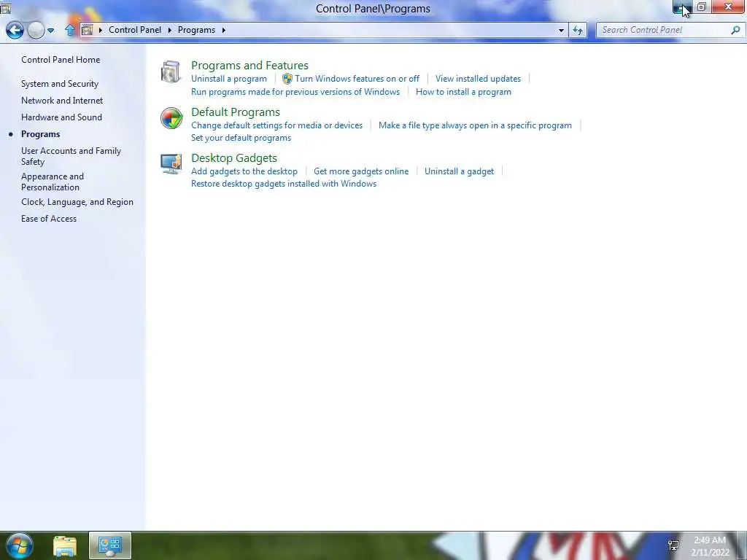Click Get more gadgets online
747x560 pixels.
(x=361, y=171)
